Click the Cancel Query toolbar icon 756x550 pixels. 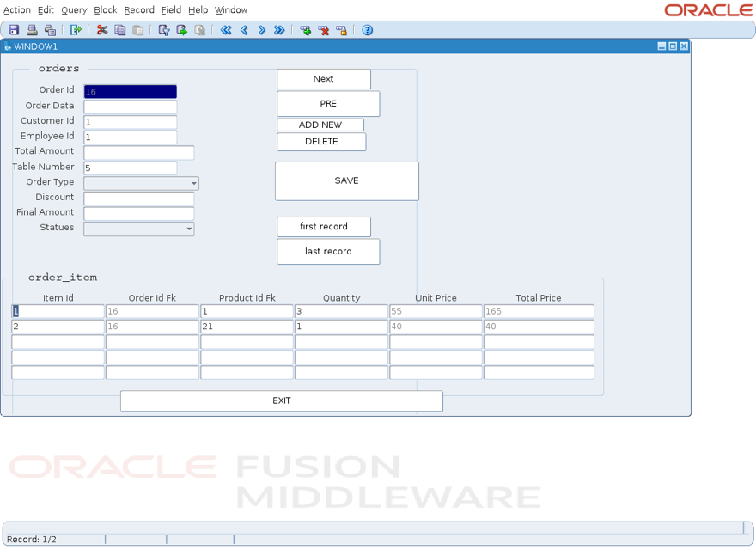click(199, 30)
